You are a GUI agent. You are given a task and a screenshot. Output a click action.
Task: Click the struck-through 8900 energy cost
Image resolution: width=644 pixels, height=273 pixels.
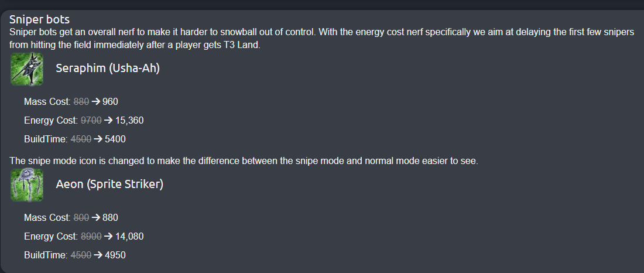91,237
